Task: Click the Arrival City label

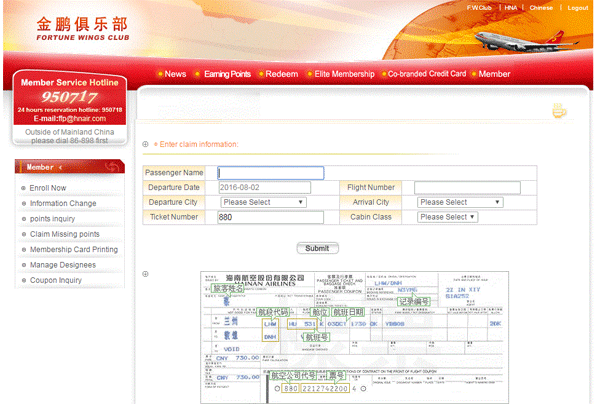Action: (371, 202)
